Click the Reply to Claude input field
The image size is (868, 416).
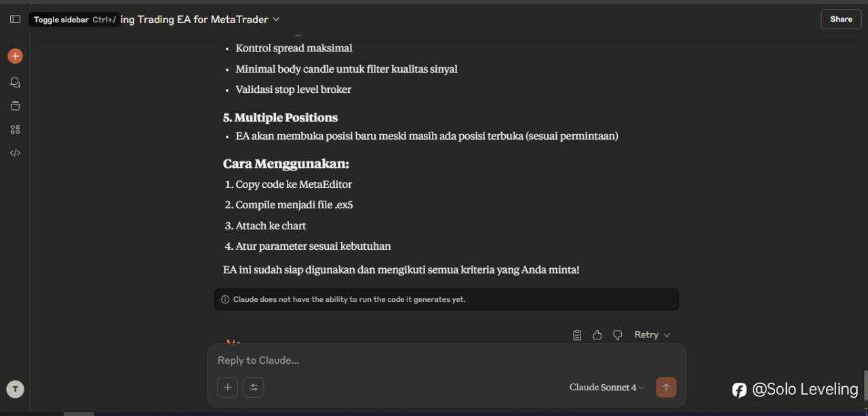click(446, 360)
